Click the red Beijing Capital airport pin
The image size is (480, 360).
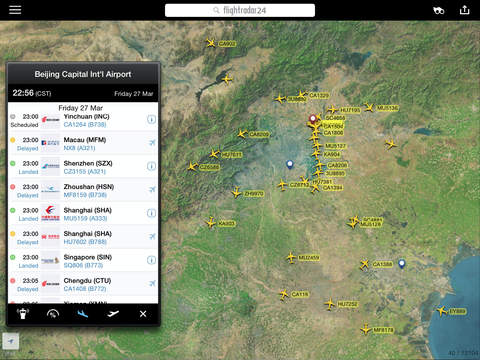tap(313, 119)
